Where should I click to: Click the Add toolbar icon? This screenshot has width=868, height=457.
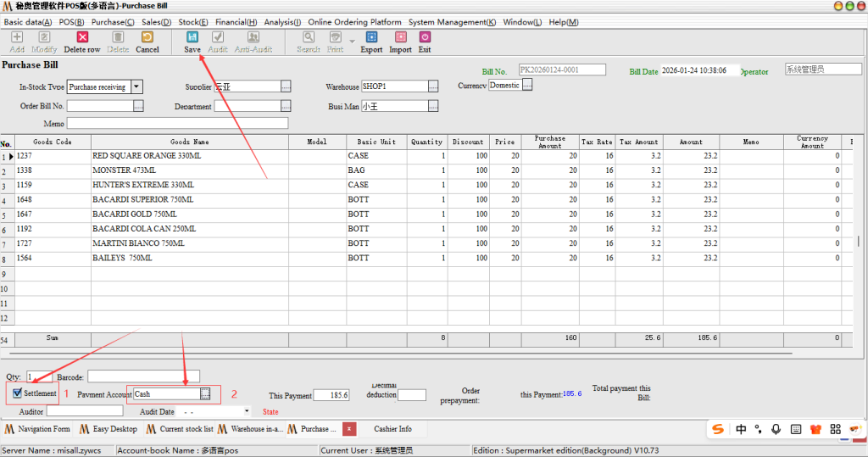[17, 38]
